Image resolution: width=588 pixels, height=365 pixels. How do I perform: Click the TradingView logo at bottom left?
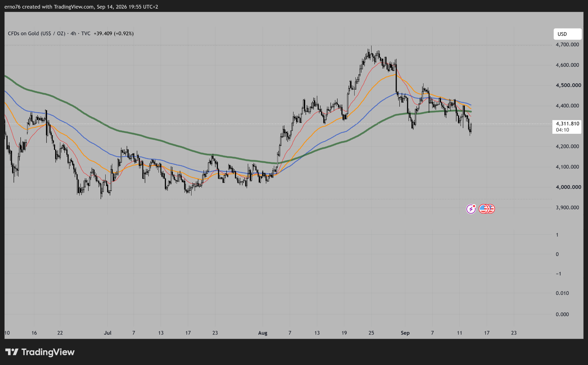[x=40, y=352]
